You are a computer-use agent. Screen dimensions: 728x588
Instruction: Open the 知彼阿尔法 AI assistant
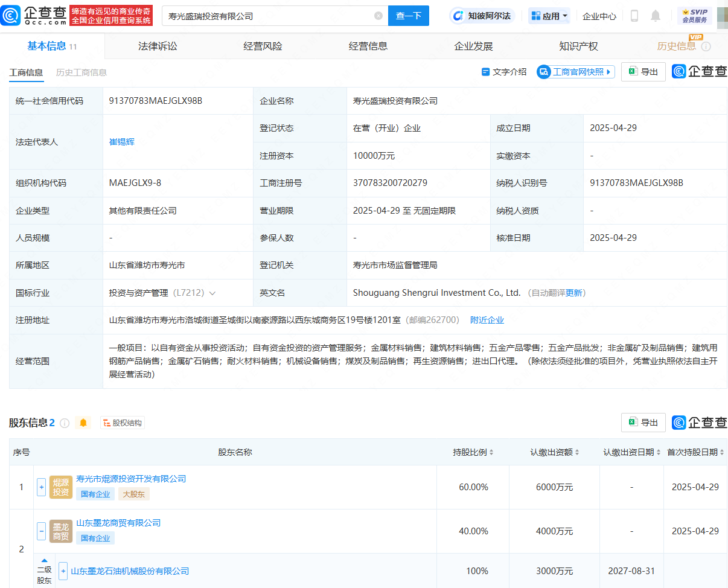point(482,16)
